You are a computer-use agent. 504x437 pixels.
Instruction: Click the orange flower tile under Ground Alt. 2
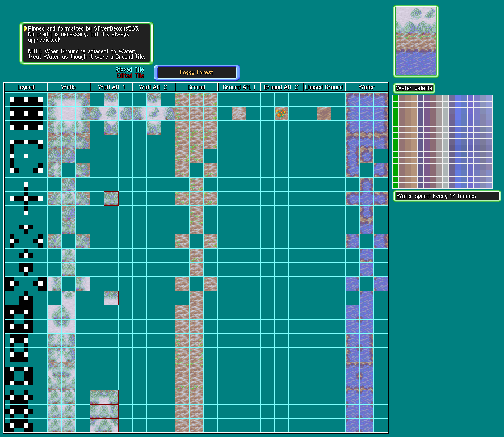coord(282,114)
